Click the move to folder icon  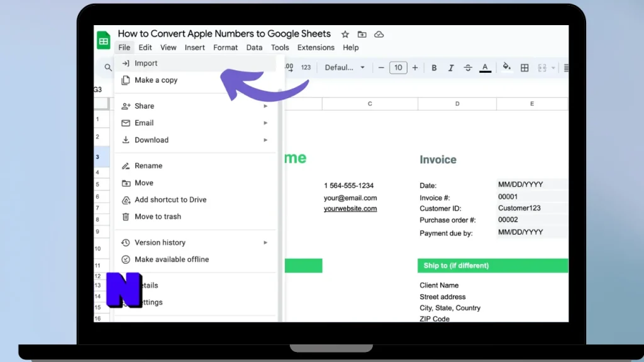[362, 35]
